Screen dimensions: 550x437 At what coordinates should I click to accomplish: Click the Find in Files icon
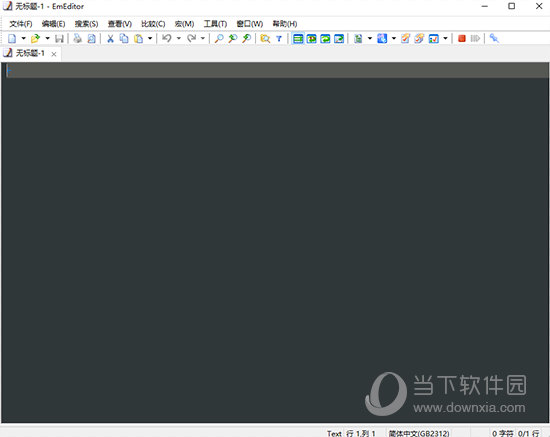(x=265, y=38)
